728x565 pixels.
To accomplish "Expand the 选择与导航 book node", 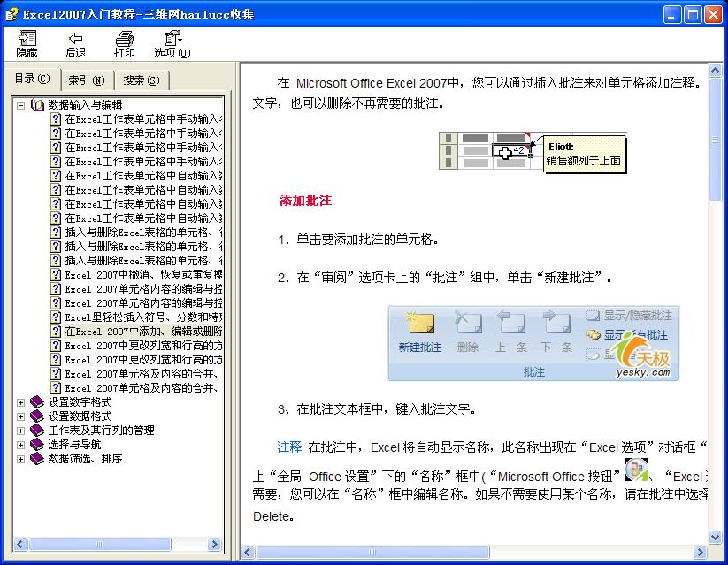I will (x=21, y=445).
